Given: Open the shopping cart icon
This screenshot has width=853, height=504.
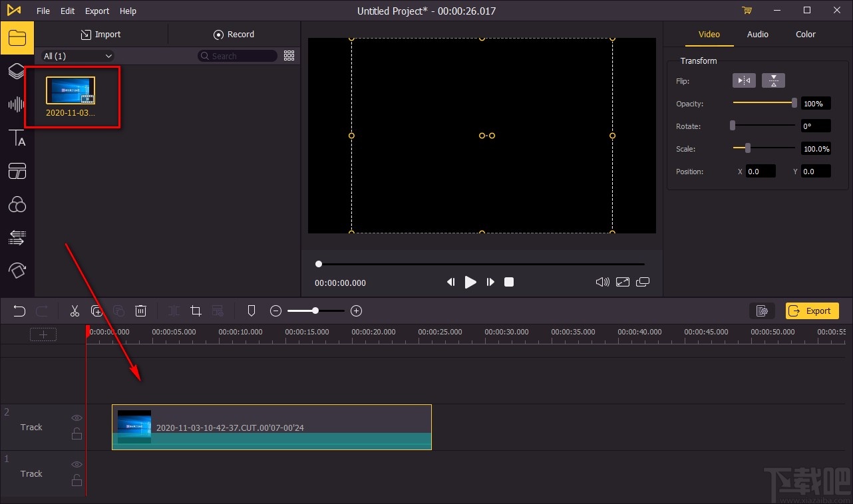Looking at the screenshot, I should 747,11.
